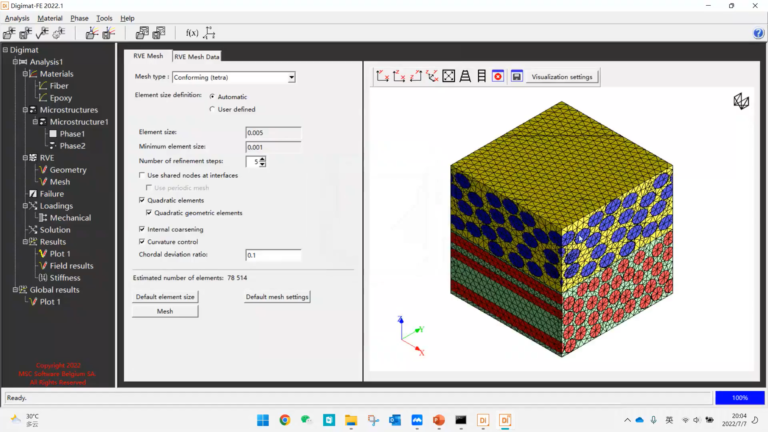The image size is (768, 432).
Task: Toggle Curvature control checkbox
Action: tap(142, 241)
